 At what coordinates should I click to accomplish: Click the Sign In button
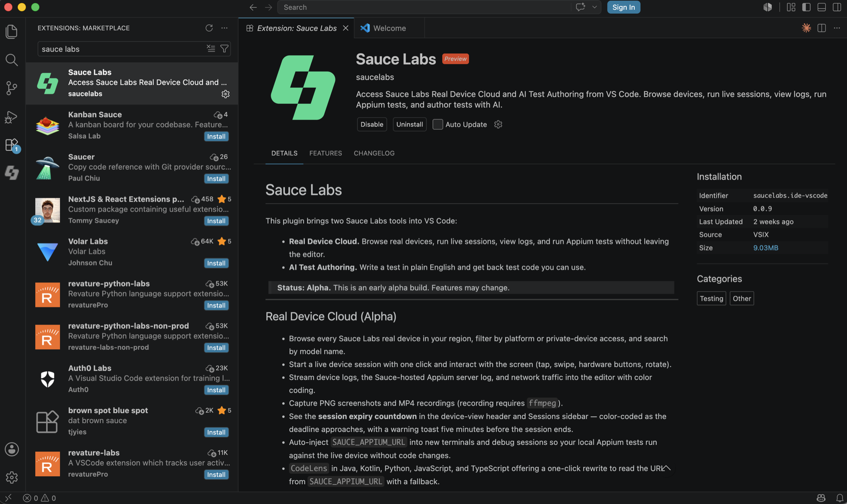[x=623, y=7]
